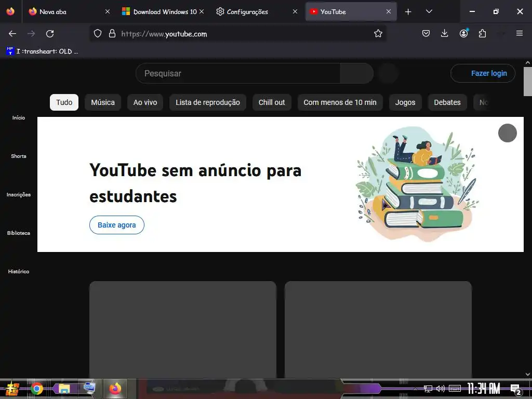Open the computer icon on the taskbar
Image resolution: width=532 pixels, height=399 pixels.
(x=89, y=388)
